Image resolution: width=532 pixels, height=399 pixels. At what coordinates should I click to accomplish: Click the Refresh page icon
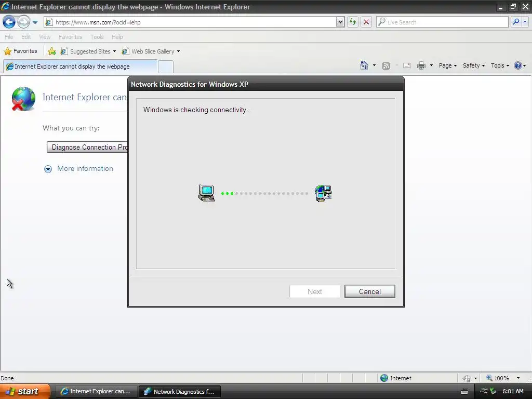353,22
